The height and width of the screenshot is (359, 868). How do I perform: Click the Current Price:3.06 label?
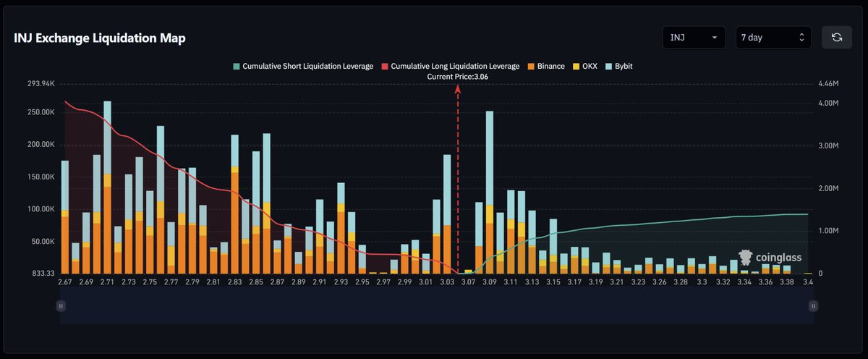coord(457,76)
